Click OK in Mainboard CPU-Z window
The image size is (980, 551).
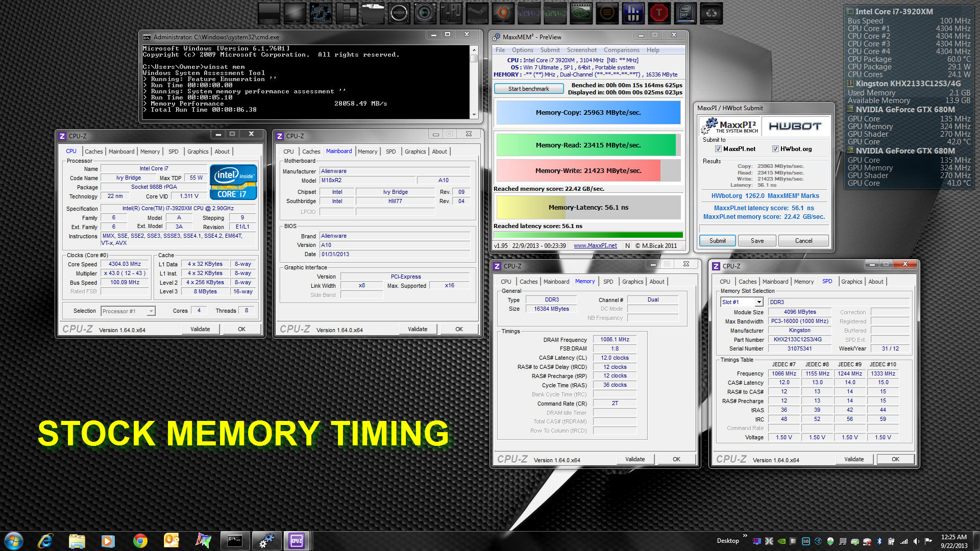[x=459, y=329]
